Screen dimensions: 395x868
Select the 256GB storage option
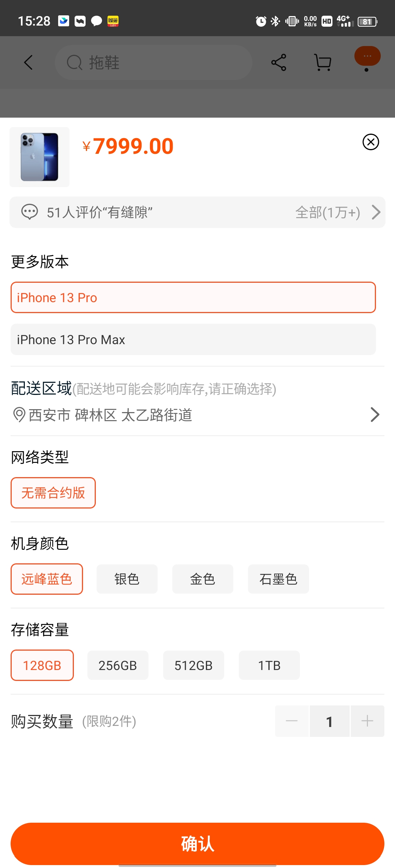click(118, 665)
